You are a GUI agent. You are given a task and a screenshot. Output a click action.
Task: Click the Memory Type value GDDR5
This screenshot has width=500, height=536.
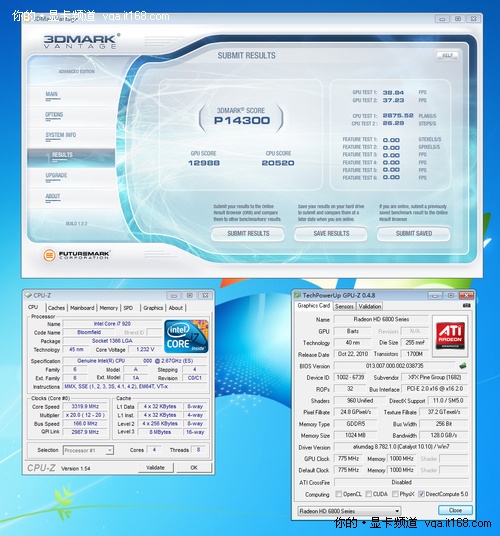(x=355, y=424)
